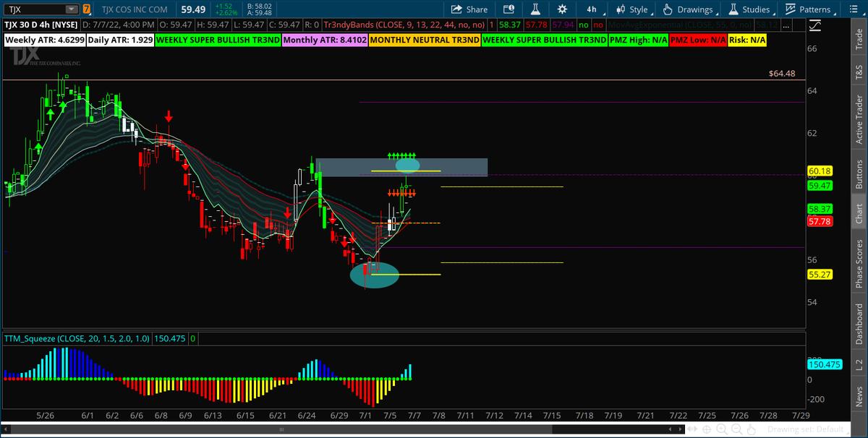
Task: Click the TJX COS INC COM company name
Action: click(x=134, y=9)
